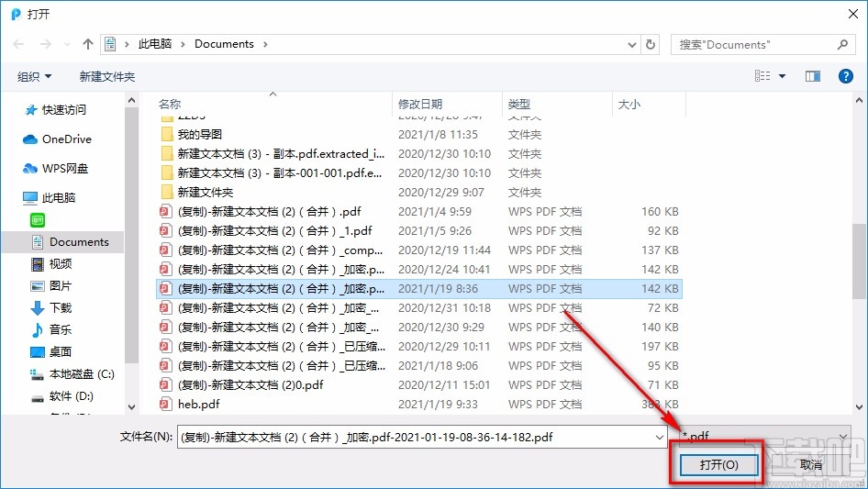
Task: Click file list scrollbar up arrow
Action: [859, 101]
